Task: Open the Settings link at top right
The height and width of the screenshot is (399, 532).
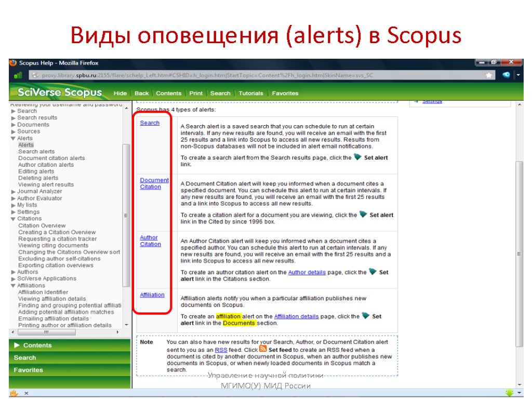Action: click(x=432, y=101)
